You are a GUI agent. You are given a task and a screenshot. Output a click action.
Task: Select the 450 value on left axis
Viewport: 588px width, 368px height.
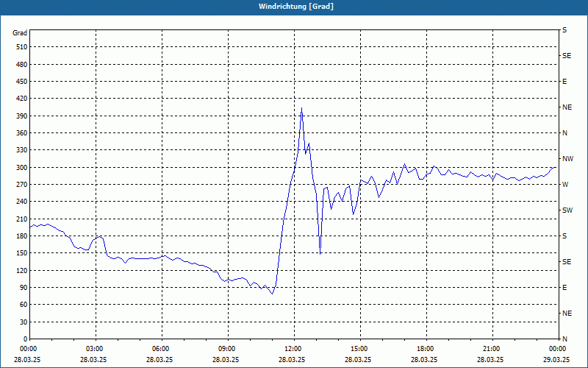click(22, 82)
